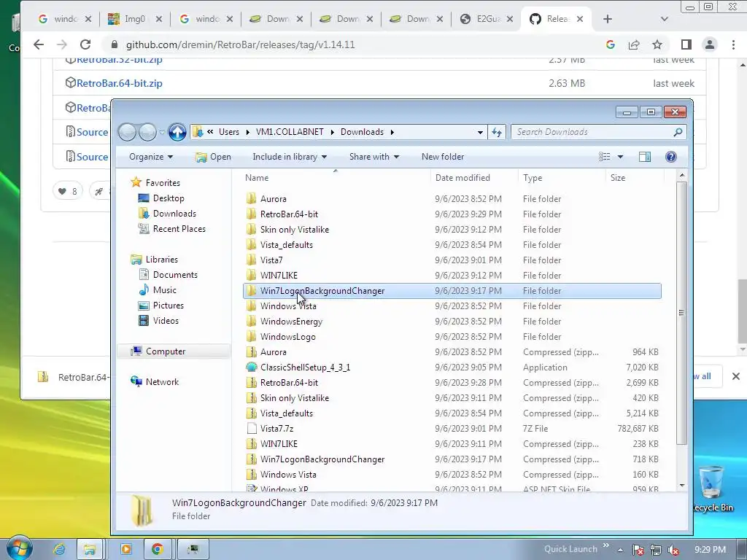Click the New folder button

443,157
